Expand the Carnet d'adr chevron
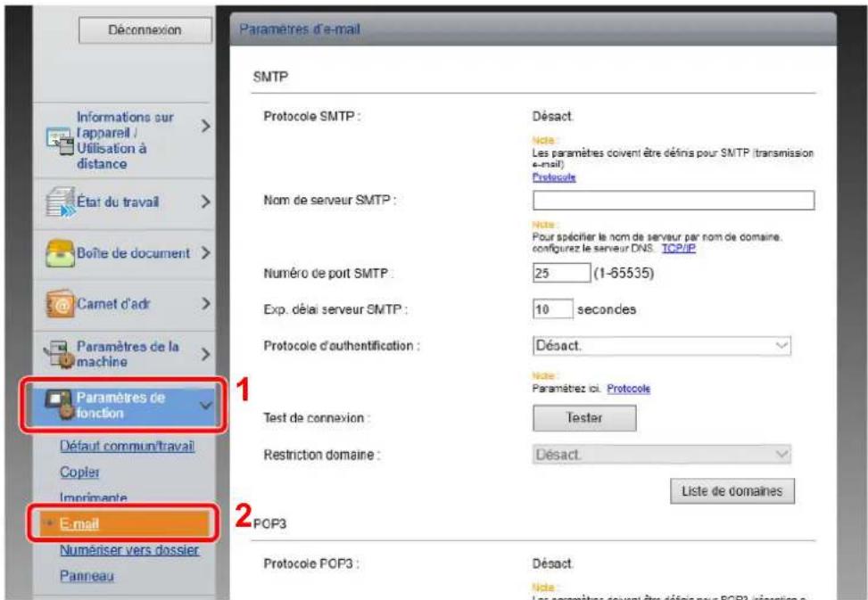The width and height of the screenshot is (868, 600). (205, 304)
